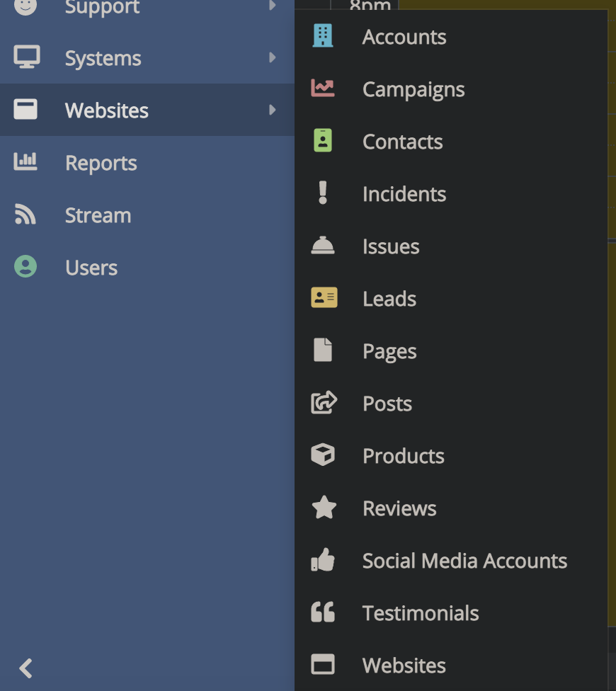This screenshot has width=616, height=691.
Task: Click the thumbs-up Social Media Accounts icon
Action: click(x=323, y=560)
